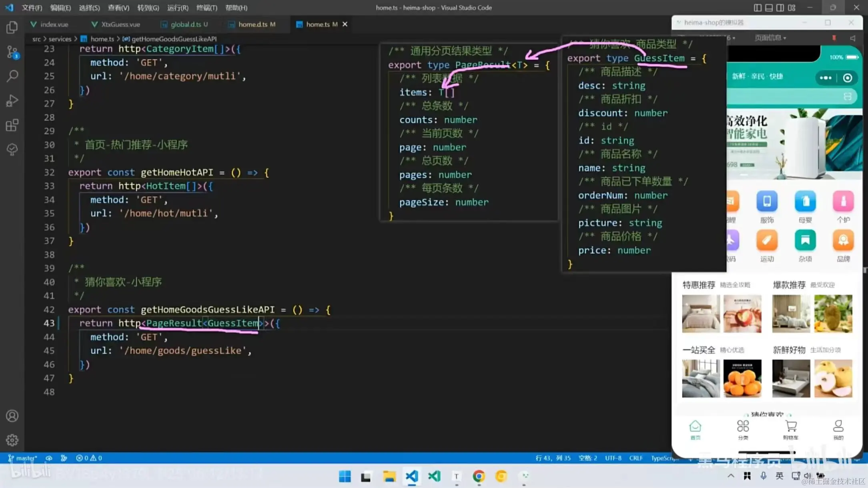Open the 终端(T) menu
This screenshot has height=488, width=868.
pyautogui.click(x=206, y=8)
